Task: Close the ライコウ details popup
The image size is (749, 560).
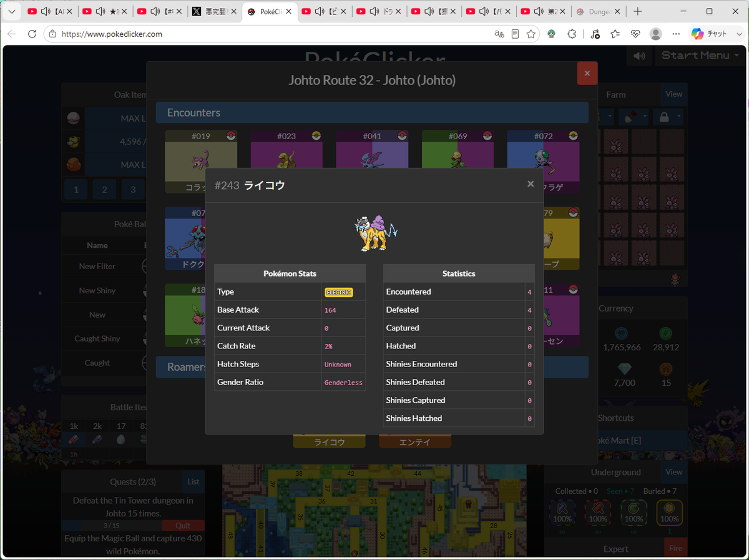Action: pos(531,184)
